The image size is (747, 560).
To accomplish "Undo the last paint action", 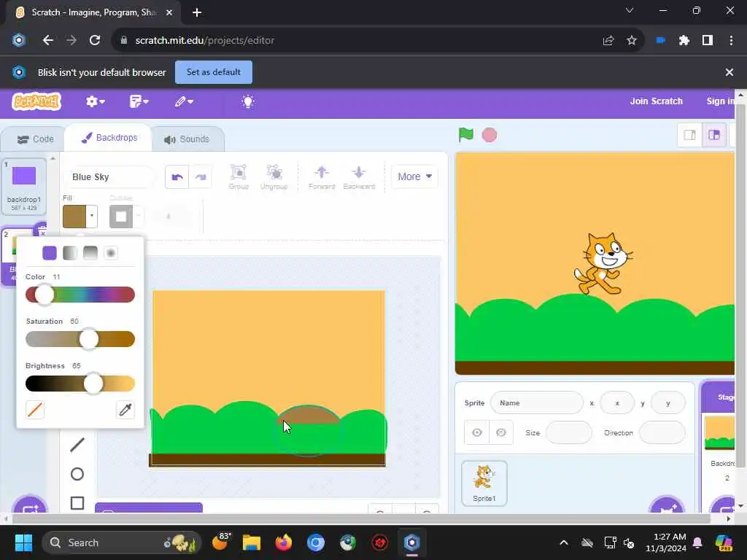I will coord(177,176).
